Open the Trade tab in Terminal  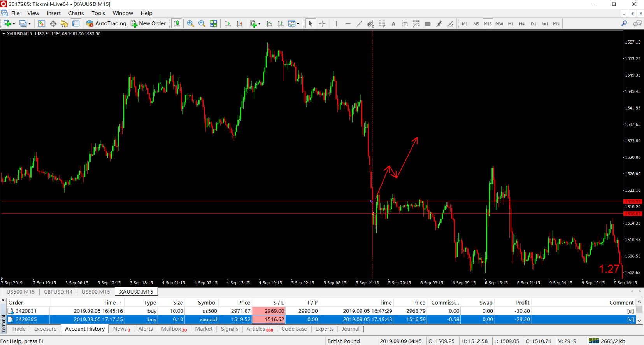[x=19, y=329]
